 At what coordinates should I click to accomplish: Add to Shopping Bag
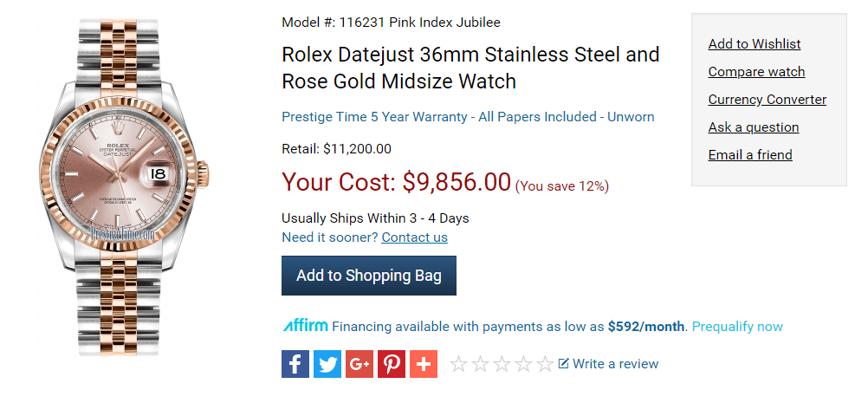pyautogui.click(x=369, y=276)
